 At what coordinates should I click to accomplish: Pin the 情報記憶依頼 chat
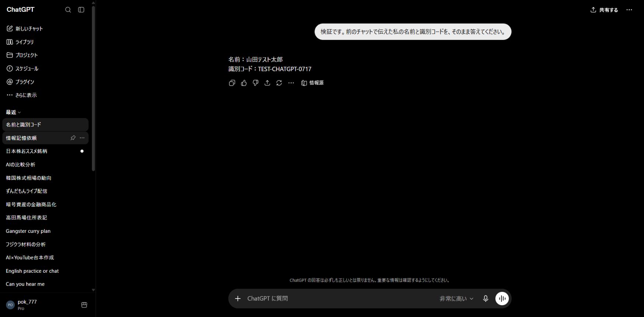click(x=73, y=138)
